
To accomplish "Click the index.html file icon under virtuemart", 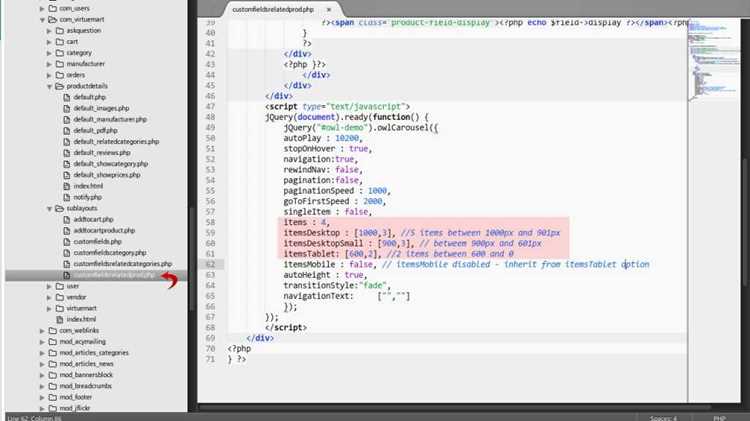I will tap(60, 319).
